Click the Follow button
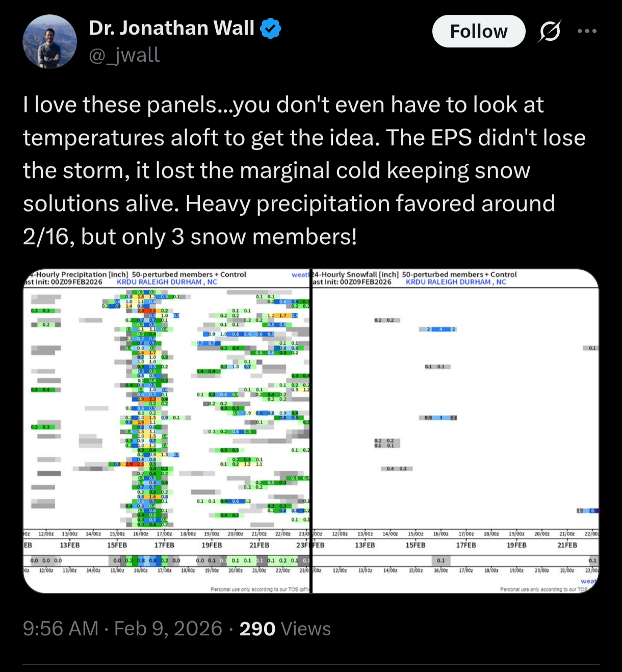This screenshot has height=672, width=622. pyautogui.click(x=478, y=32)
